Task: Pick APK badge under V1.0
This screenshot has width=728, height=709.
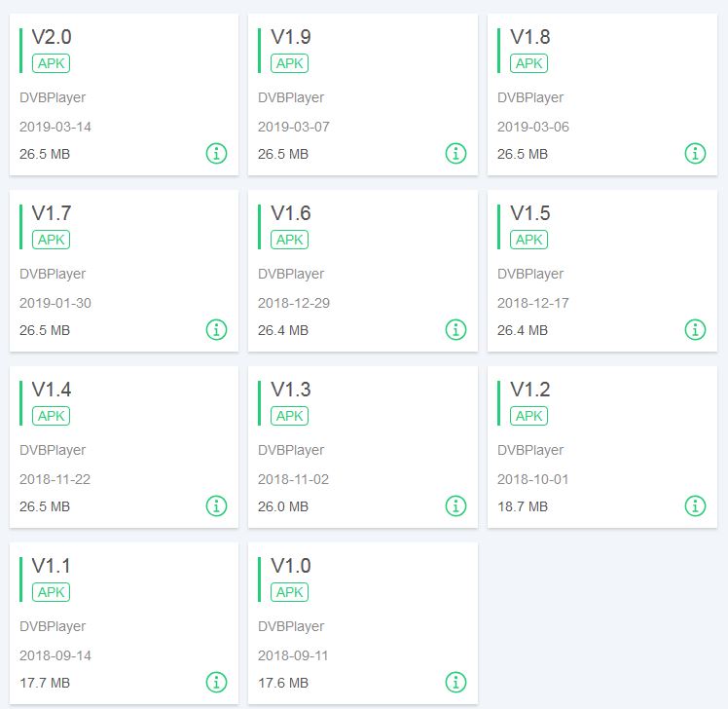Action: (x=290, y=592)
